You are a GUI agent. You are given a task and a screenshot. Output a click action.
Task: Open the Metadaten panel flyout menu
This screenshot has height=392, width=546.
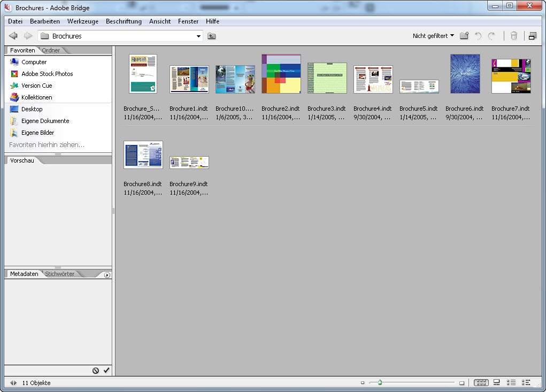tap(107, 275)
